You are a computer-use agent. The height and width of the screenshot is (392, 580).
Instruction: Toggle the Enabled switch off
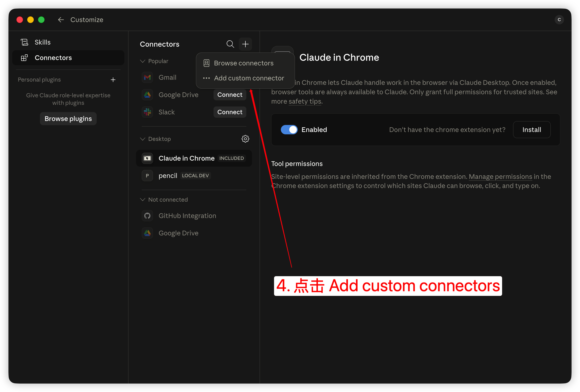pyautogui.click(x=289, y=130)
